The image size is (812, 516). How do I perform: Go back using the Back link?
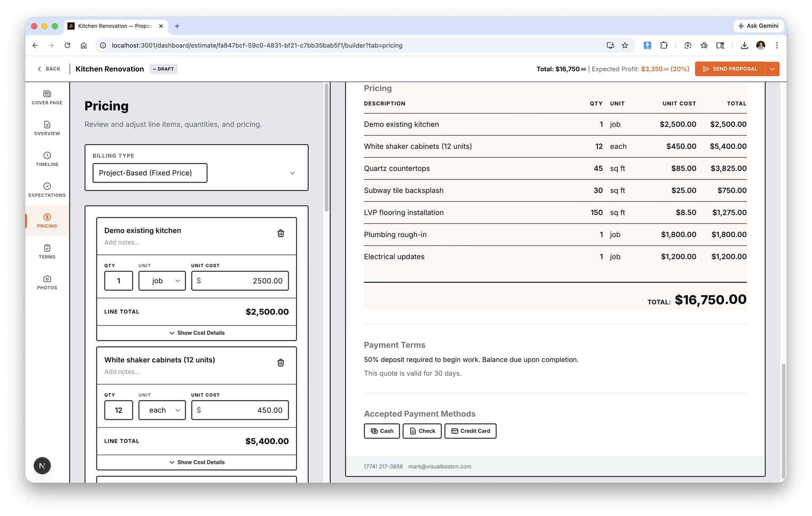click(x=49, y=69)
